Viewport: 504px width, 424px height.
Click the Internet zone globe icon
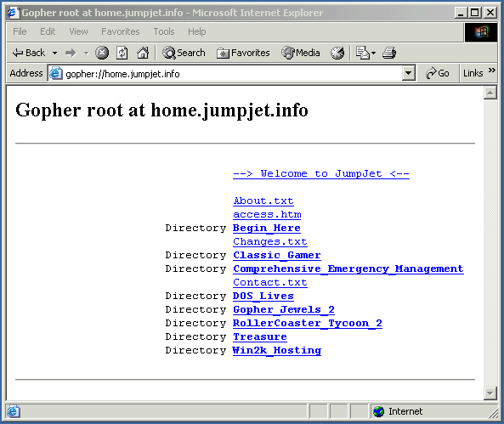tap(379, 411)
